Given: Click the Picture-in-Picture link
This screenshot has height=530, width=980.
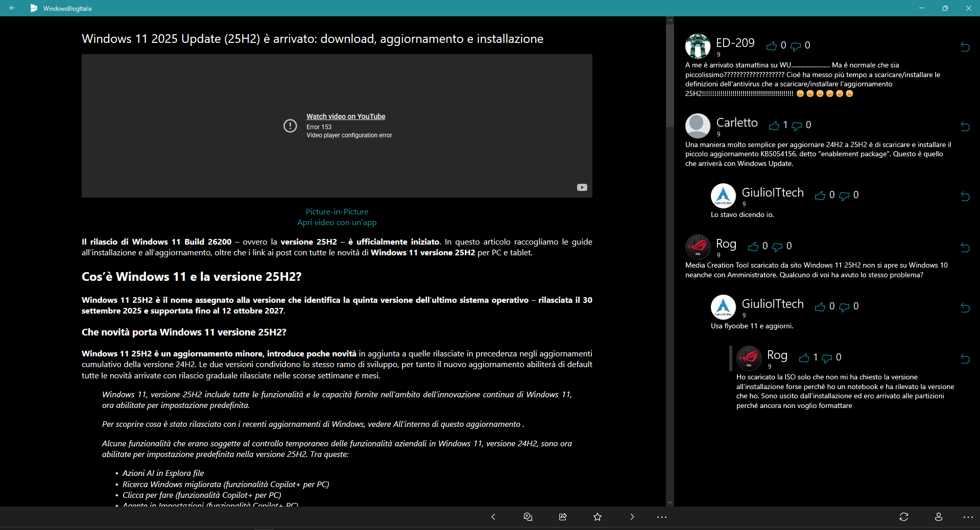Looking at the screenshot, I should [x=337, y=211].
